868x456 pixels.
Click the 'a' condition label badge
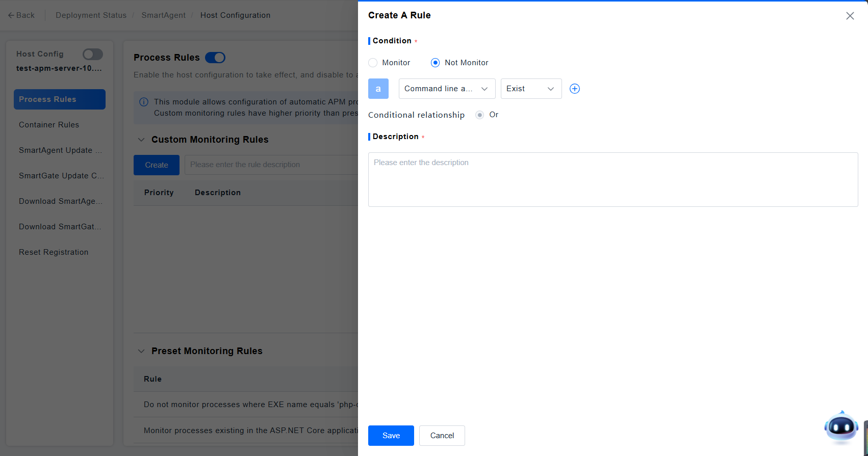[x=378, y=89]
